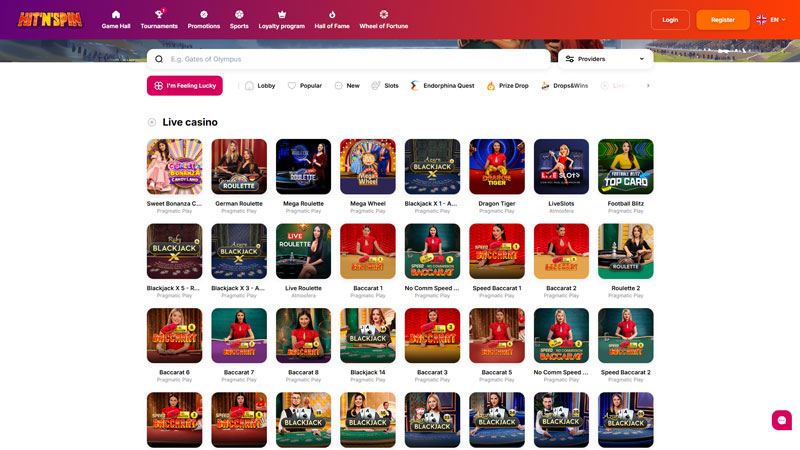Click the game search input field
Screen dimensions: 800x450
(x=350, y=59)
